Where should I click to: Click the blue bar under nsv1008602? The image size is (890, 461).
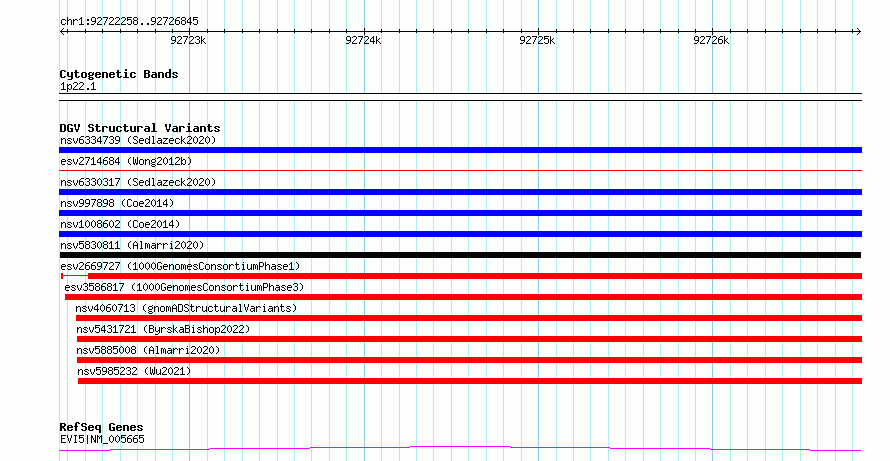(x=460, y=234)
